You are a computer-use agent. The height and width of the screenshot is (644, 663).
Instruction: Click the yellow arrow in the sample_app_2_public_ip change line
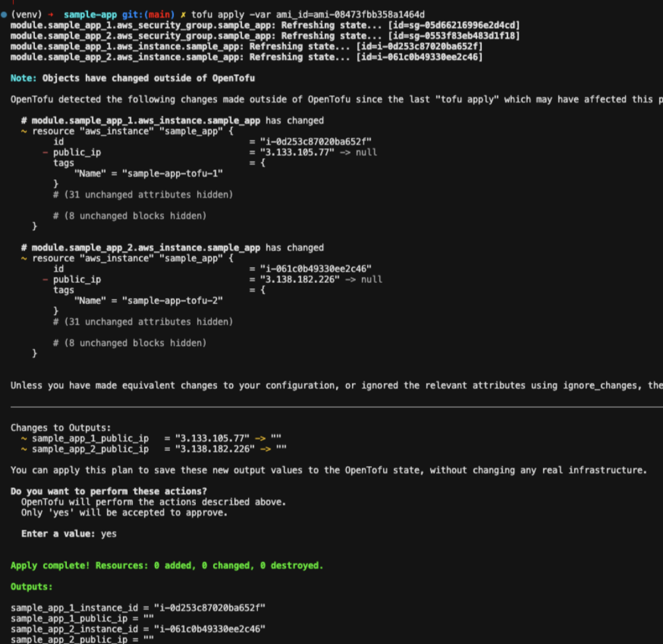tap(266, 449)
